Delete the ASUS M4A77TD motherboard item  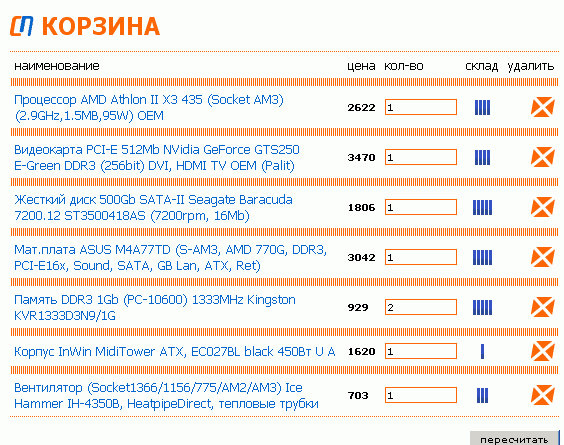click(542, 257)
